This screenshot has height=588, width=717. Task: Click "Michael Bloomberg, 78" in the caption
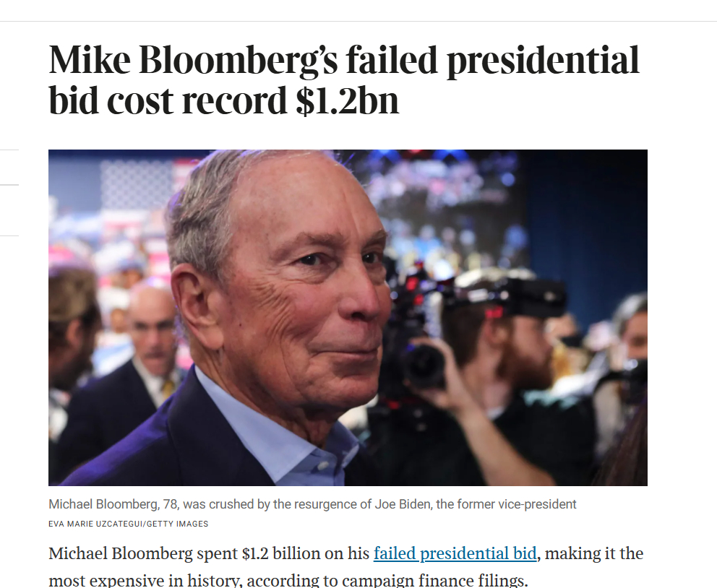click(x=110, y=504)
